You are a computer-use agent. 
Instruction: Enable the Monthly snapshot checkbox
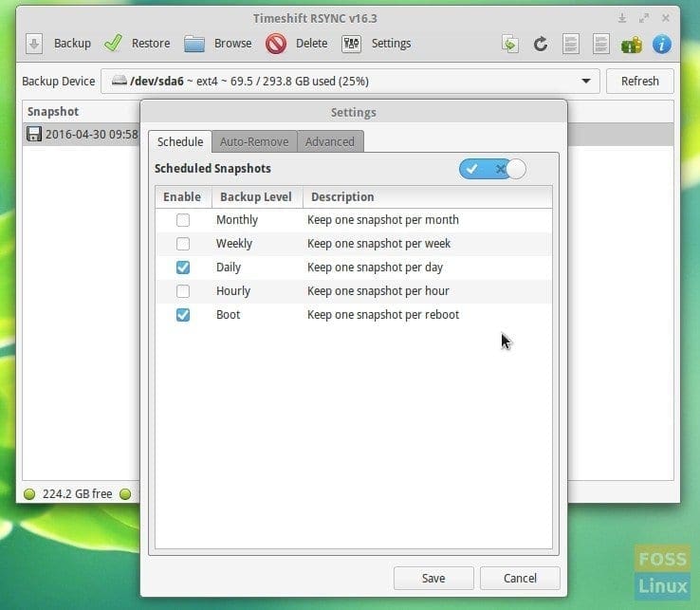click(x=183, y=220)
